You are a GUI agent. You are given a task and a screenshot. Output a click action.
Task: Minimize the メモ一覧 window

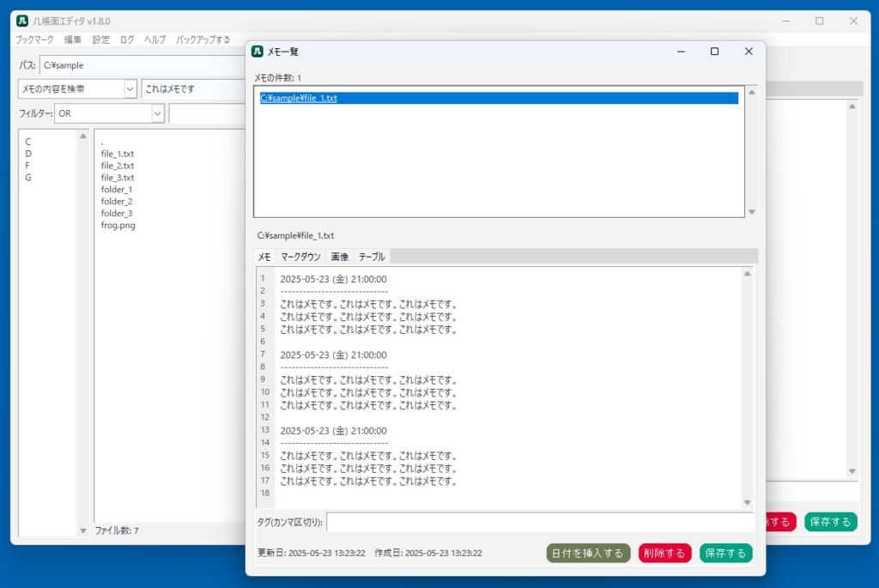tap(681, 52)
